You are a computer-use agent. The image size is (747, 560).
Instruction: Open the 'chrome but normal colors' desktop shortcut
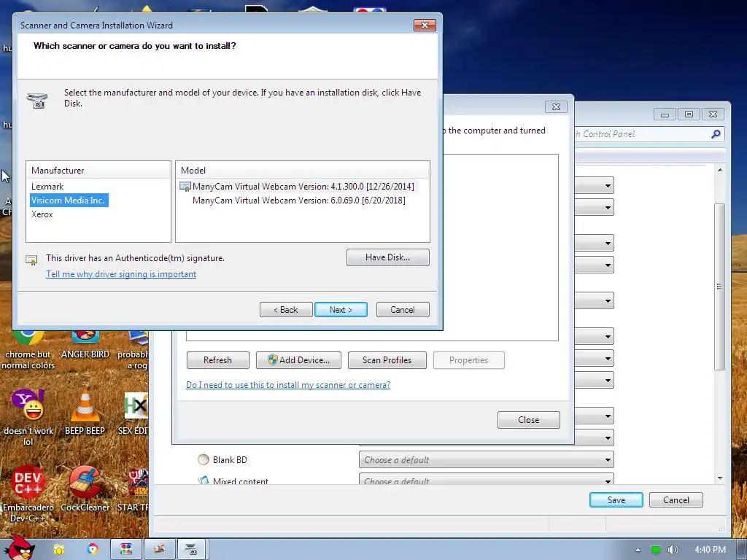pos(28,350)
